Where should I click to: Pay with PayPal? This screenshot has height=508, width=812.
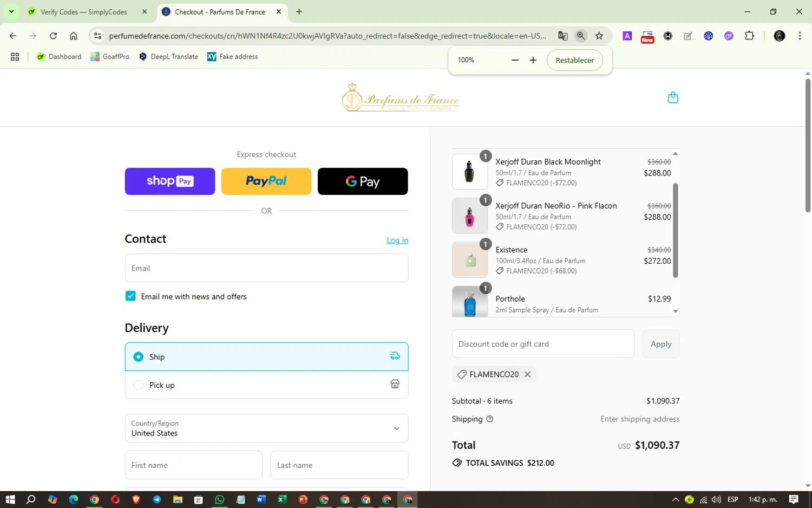[x=266, y=181]
